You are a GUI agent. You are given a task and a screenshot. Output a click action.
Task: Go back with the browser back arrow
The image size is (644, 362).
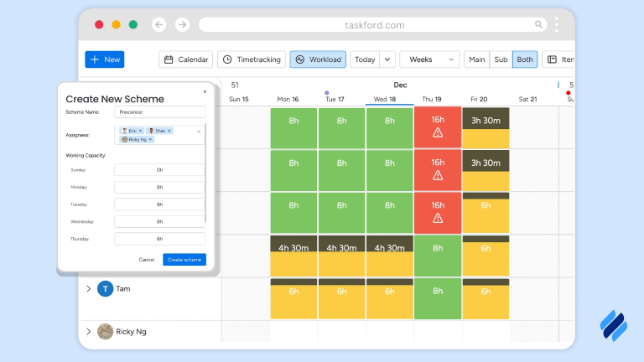pos(159,24)
